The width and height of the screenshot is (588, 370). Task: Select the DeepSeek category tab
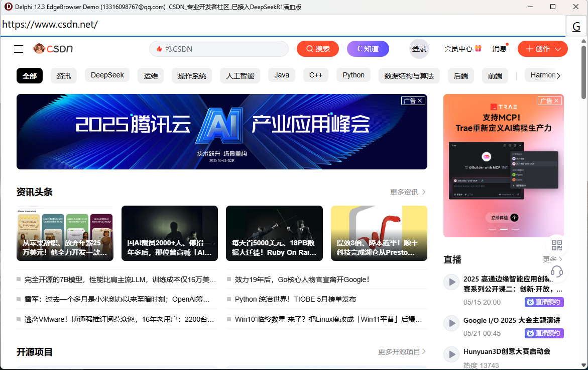pos(107,75)
